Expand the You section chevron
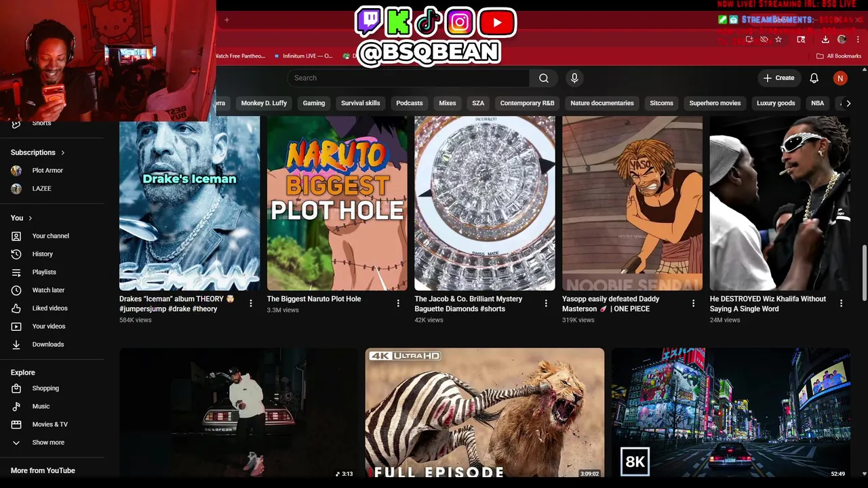 [30, 218]
